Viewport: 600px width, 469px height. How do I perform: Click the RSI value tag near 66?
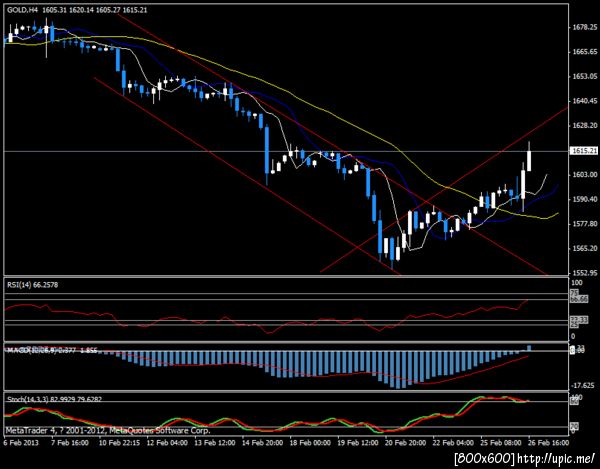(x=579, y=300)
